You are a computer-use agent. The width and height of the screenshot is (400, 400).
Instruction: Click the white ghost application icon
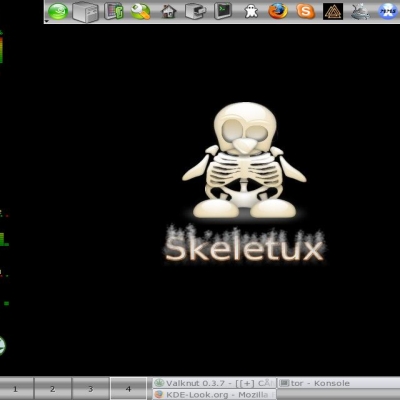coord(251,12)
